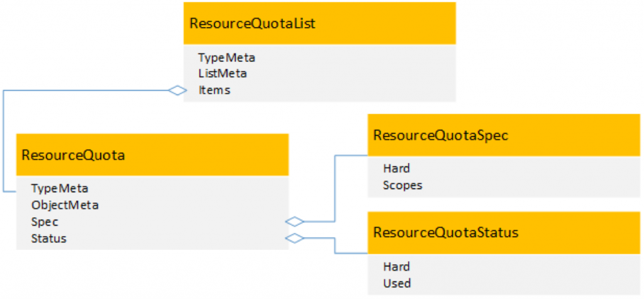The width and height of the screenshot is (644, 299).
Task: Click the diamond connector next to Status
Action: tap(294, 238)
